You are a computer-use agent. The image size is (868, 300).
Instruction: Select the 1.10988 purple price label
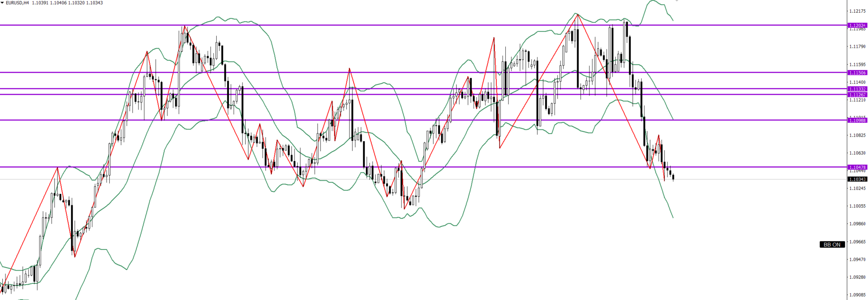857,120
